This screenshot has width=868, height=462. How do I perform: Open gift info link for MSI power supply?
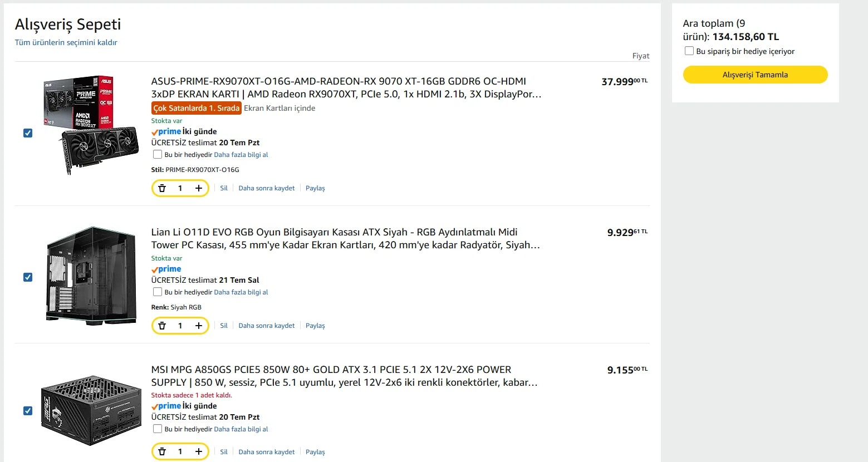tap(241, 429)
